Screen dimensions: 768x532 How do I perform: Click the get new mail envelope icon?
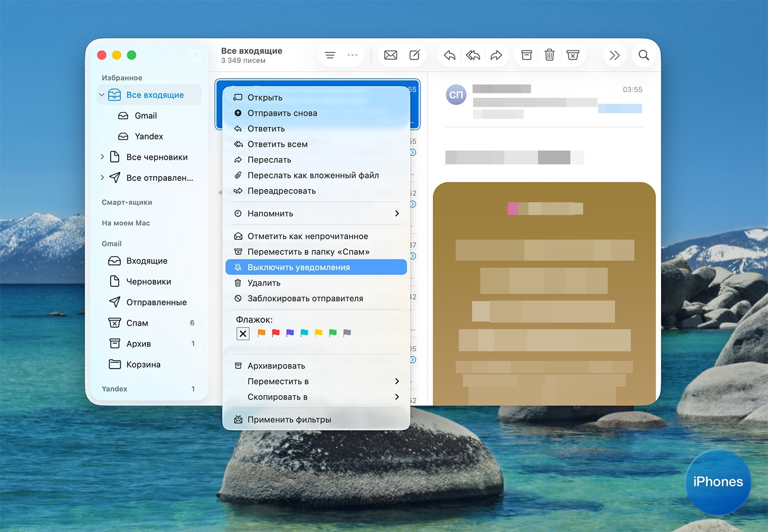point(391,55)
